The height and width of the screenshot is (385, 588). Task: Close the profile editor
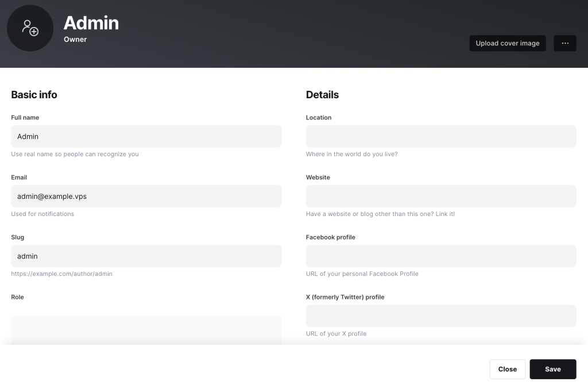(508, 369)
